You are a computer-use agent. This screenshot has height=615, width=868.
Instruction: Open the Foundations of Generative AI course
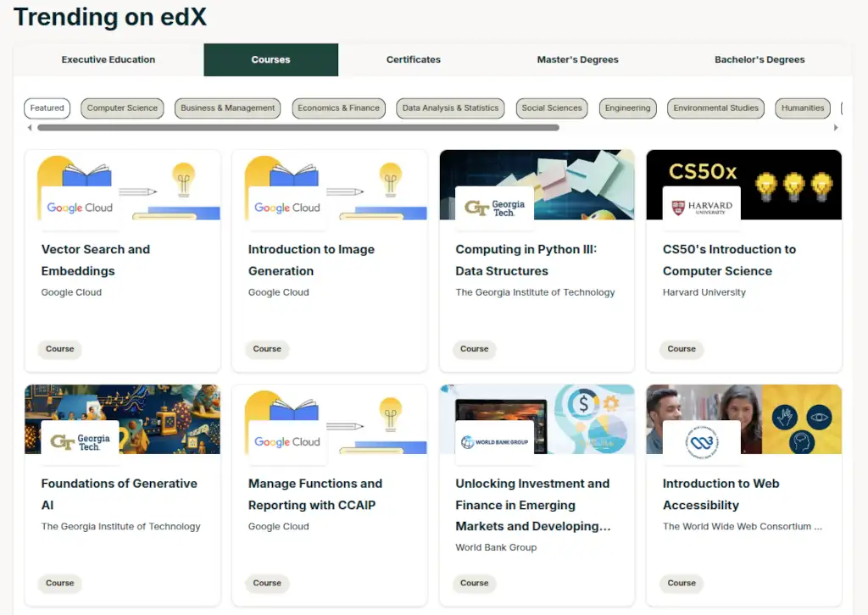pos(120,494)
